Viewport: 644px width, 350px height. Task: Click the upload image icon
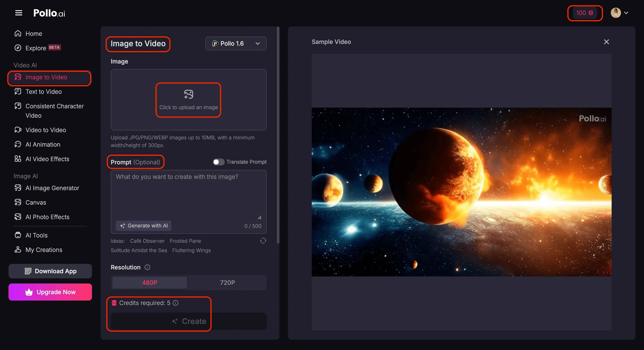click(188, 95)
